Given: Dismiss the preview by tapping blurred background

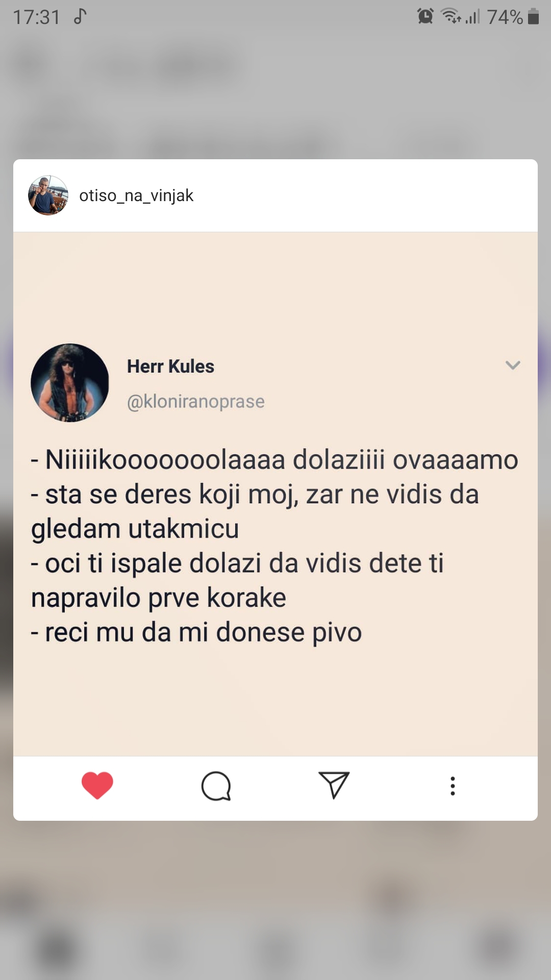Looking at the screenshot, I should coord(275,898).
